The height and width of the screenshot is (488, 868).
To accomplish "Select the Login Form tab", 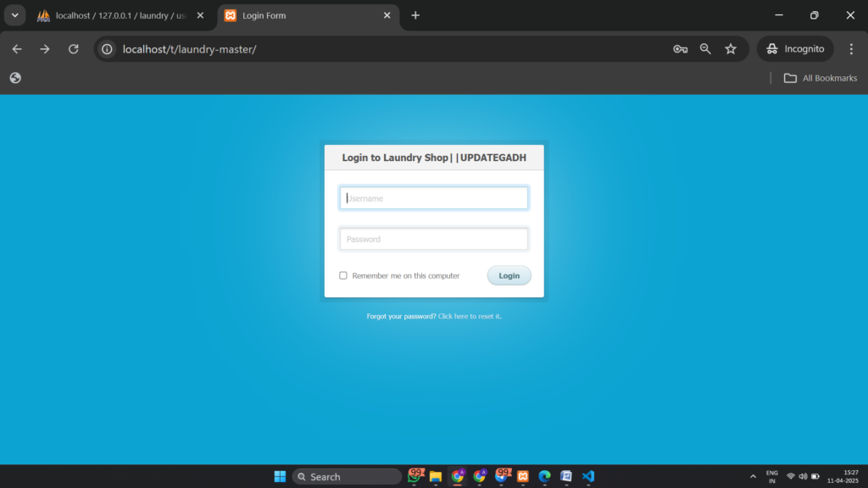I will [x=307, y=15].
